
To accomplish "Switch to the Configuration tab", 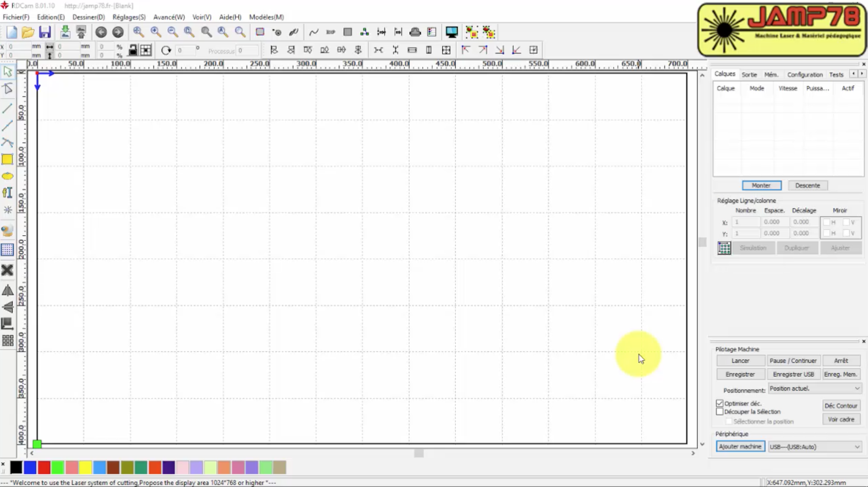I will point(805,75).
